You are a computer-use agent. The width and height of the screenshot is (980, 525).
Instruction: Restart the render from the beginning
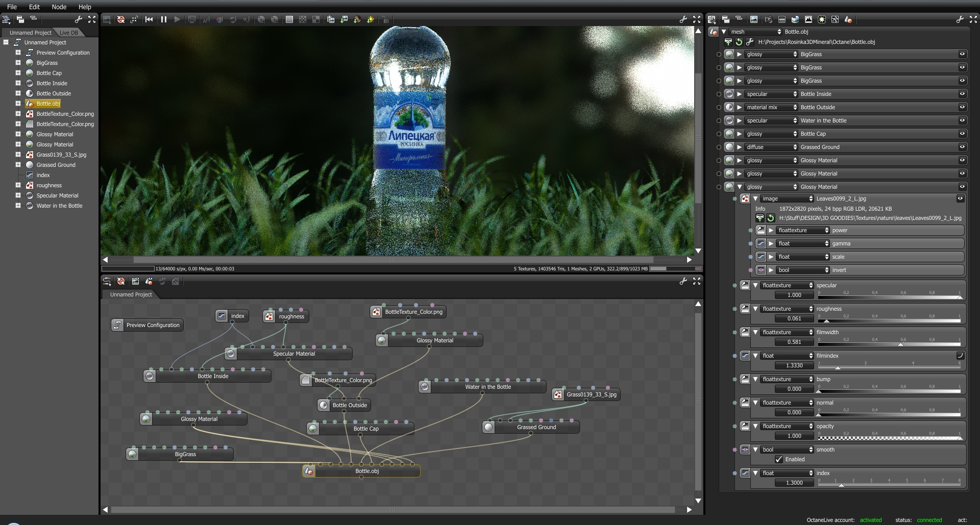coord(149,19)
